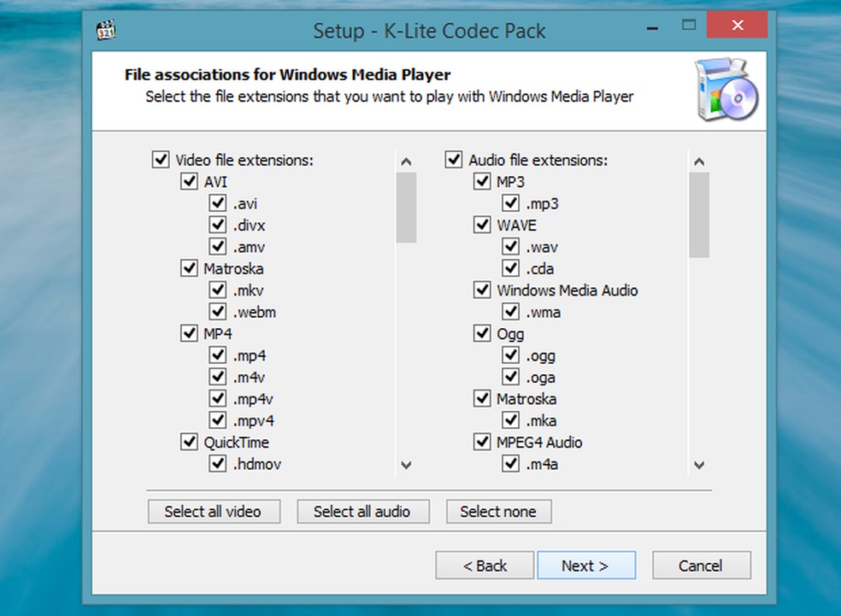The height and width of the screenshot is (616, 841).
Task: Uncheck the .divx extension
Action: (x=217, y=225)
